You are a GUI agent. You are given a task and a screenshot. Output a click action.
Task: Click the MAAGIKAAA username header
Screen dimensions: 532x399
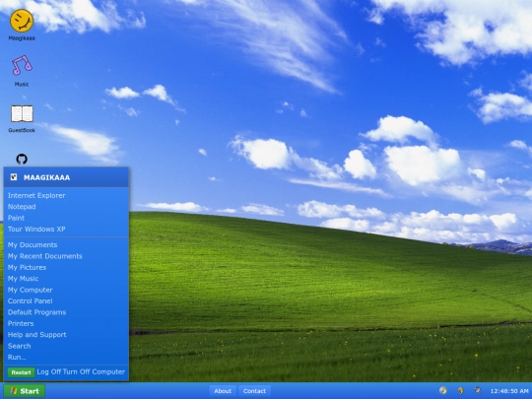coord(47,177)
